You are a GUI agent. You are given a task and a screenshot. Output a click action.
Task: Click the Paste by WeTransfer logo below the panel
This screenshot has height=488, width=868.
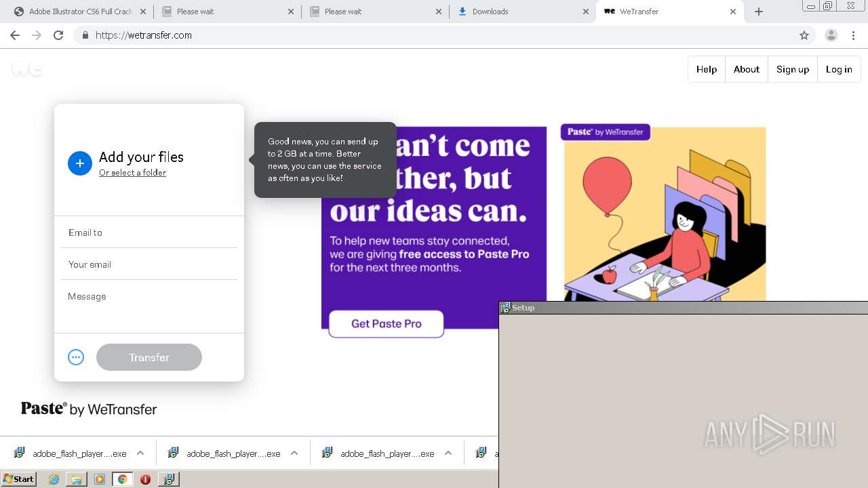[x=89, y=409]
